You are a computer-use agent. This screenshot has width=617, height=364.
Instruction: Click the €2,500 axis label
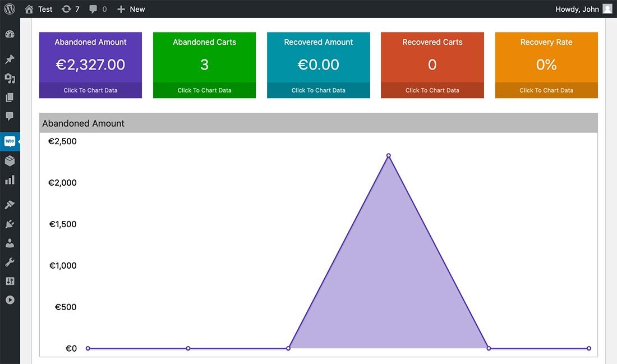(x=62, y=141)
